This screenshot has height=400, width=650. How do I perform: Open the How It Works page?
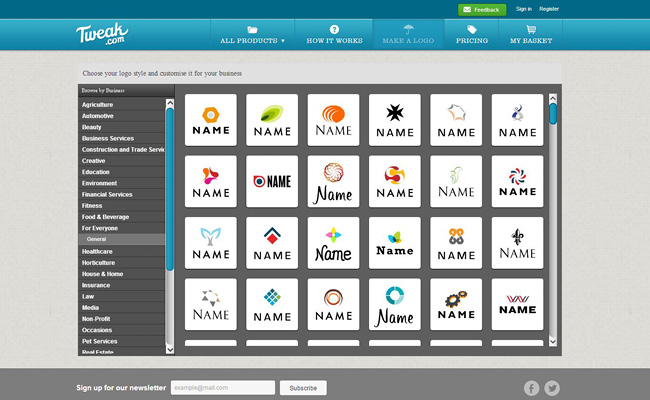(334, 35)
